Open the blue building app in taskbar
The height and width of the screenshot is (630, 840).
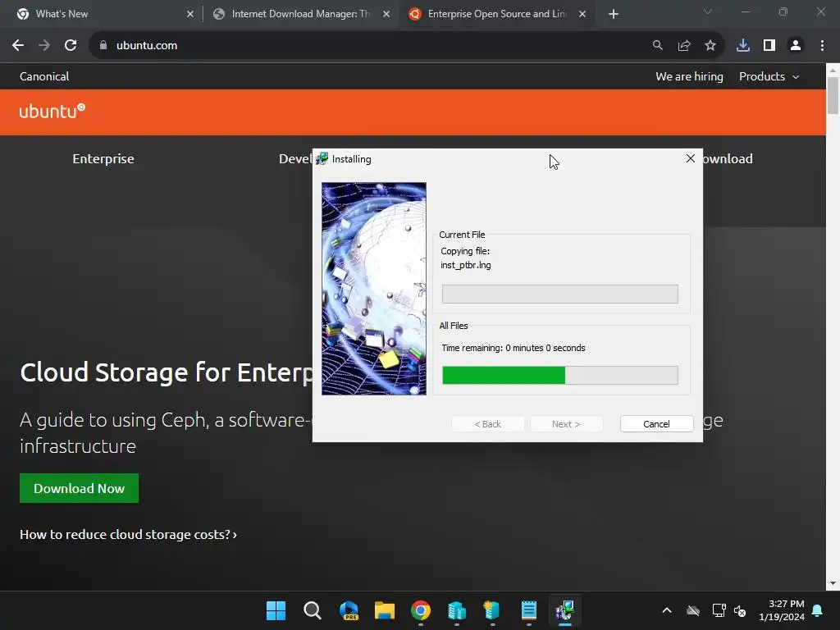(457, 610)
